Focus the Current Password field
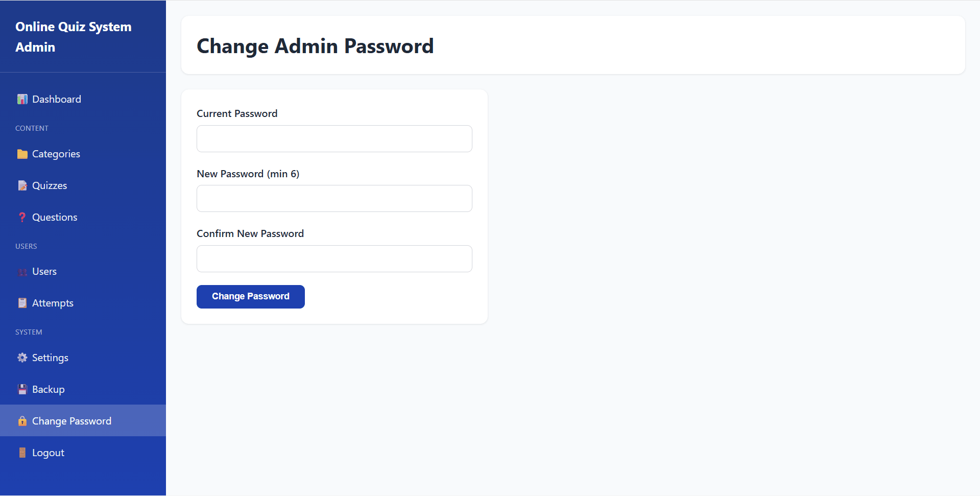The image size is (980, 496). (334, 138)
